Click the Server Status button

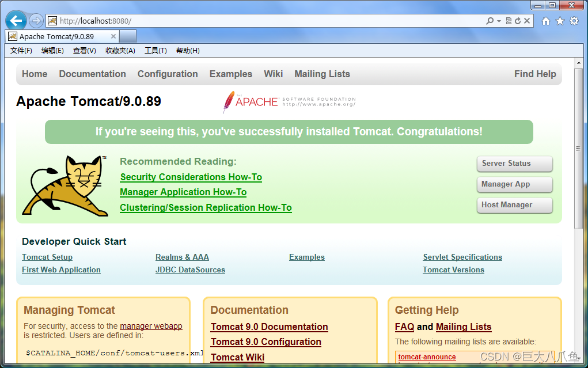coord(514,164)
